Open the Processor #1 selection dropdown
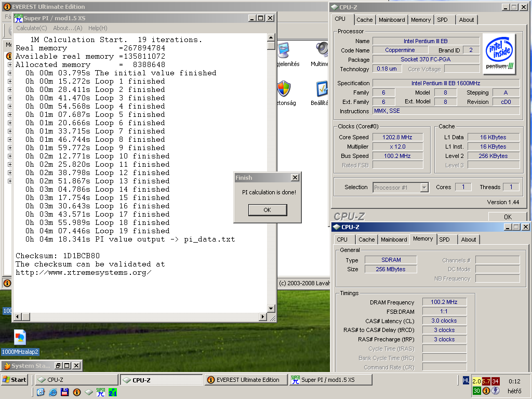 click(x=424, y=187)
